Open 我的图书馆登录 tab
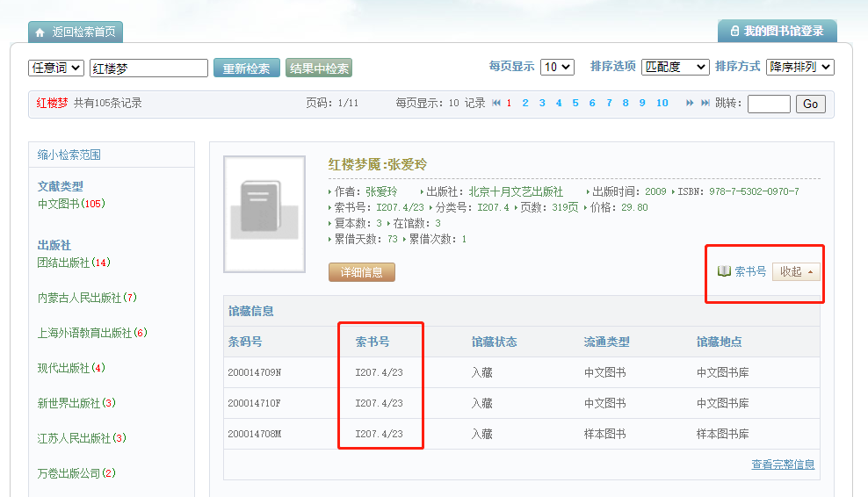The height and width of the screenshot is (497, 868). (x=778, y=31)
